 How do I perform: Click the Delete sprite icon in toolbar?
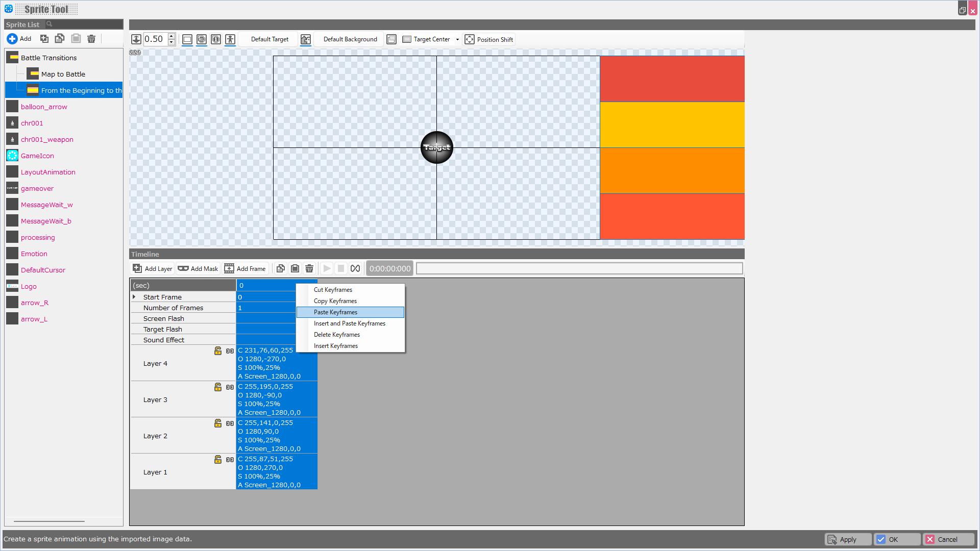[91, 38]
